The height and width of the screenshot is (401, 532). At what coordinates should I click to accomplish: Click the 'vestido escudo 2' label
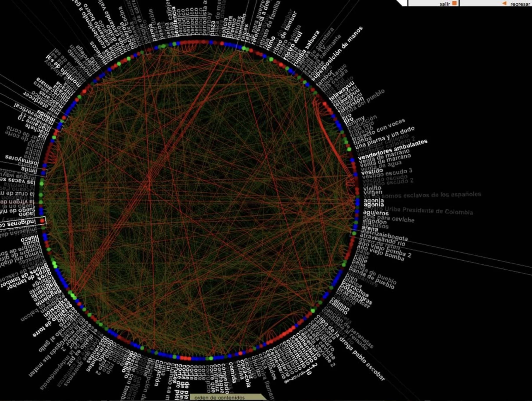pos(388,182)
